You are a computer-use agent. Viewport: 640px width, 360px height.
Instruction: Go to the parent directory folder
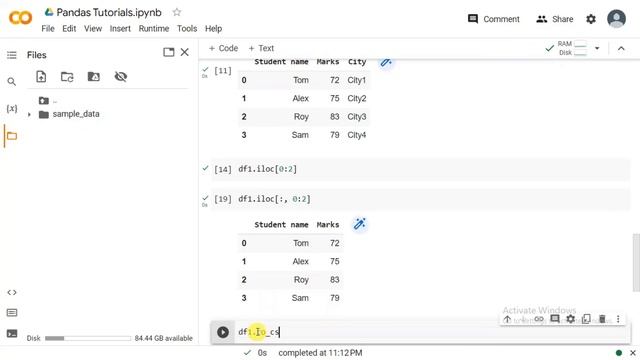pyautogui.click(x=44, y=100)
